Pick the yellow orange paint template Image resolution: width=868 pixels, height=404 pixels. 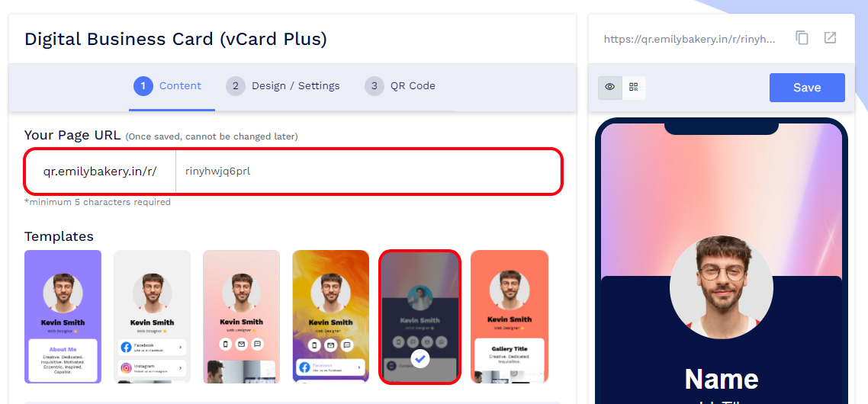pyautogui.click(x=330, y=316)
